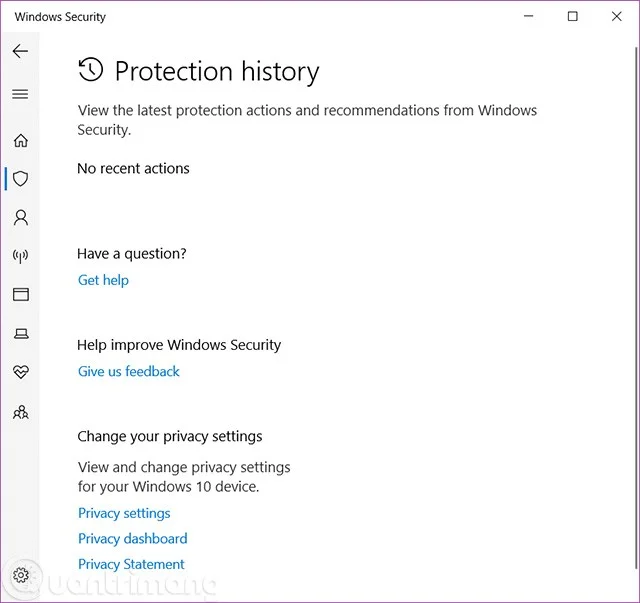Click 'Change your privacy settings' heading
Viewport: 640px width, 603px height.
[x=170, y=437]
